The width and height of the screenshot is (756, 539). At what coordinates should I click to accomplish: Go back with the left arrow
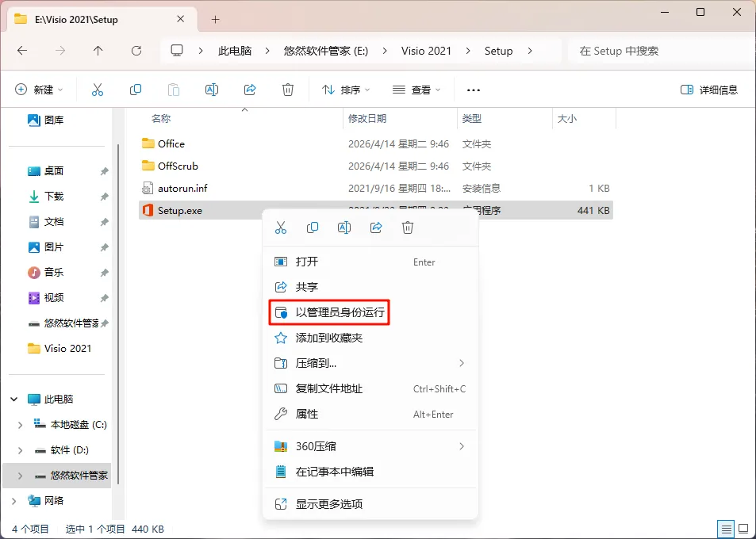pyautogui.click(x=22, y=51)
